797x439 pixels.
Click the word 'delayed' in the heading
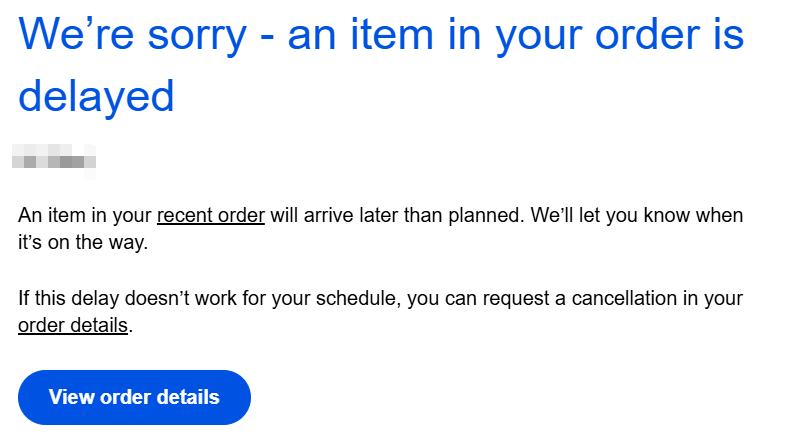click(x=97, y=97)
